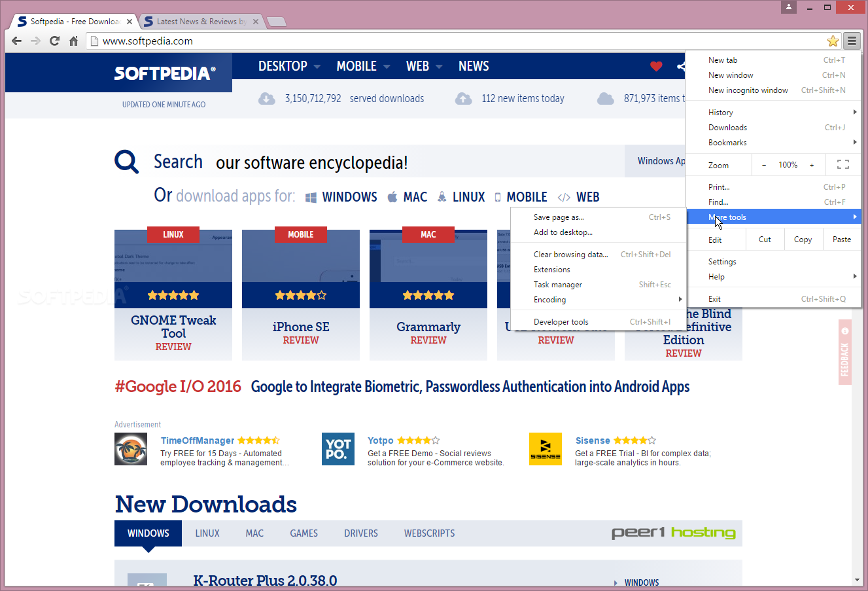Close the Softpedia Free Download tab
The image size is (868, 591).
(x=130, y=22)
